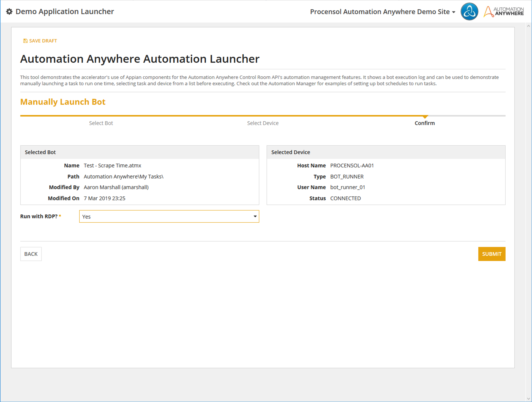Click the Demo Application Launcher title
The image size is (532, 402).
click(65, 12)
